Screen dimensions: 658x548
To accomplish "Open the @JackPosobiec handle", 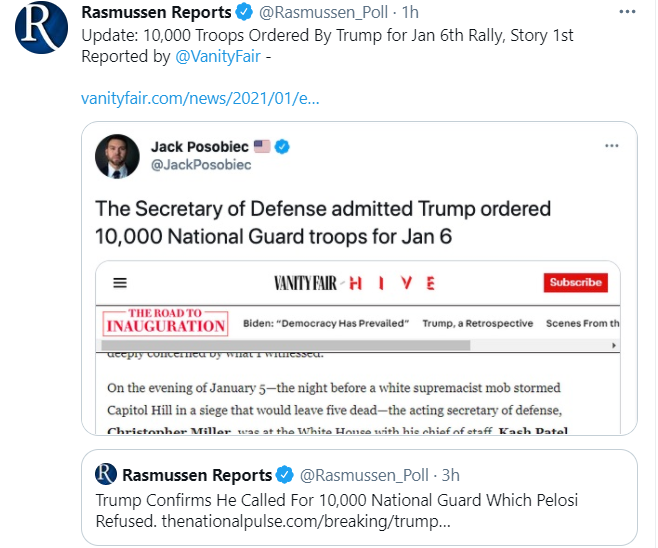I will coord(201,165).
